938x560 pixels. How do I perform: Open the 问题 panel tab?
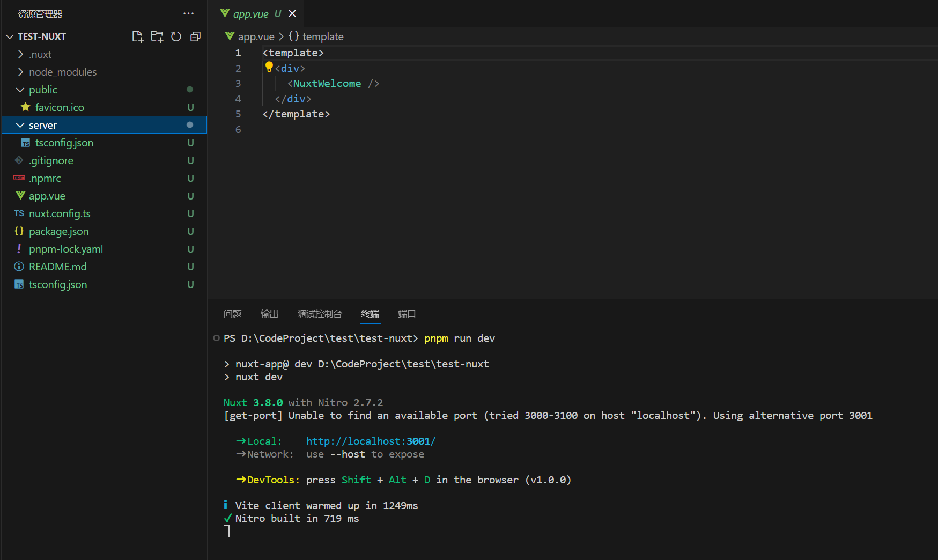click(233, 314)
